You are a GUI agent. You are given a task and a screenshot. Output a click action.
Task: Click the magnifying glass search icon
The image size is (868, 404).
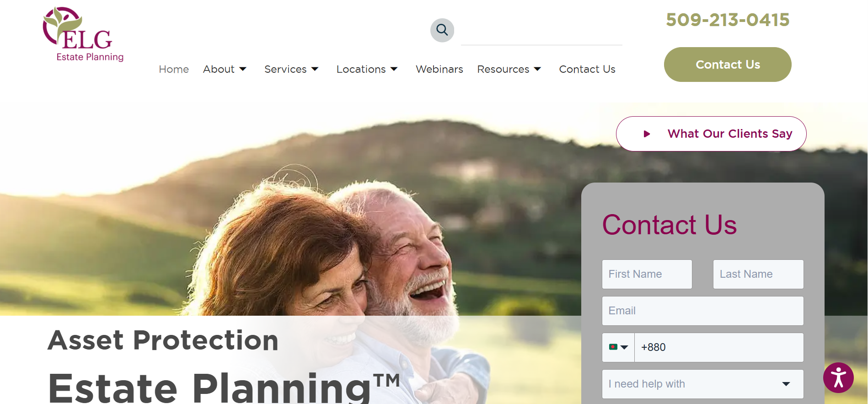pos(442,30)
